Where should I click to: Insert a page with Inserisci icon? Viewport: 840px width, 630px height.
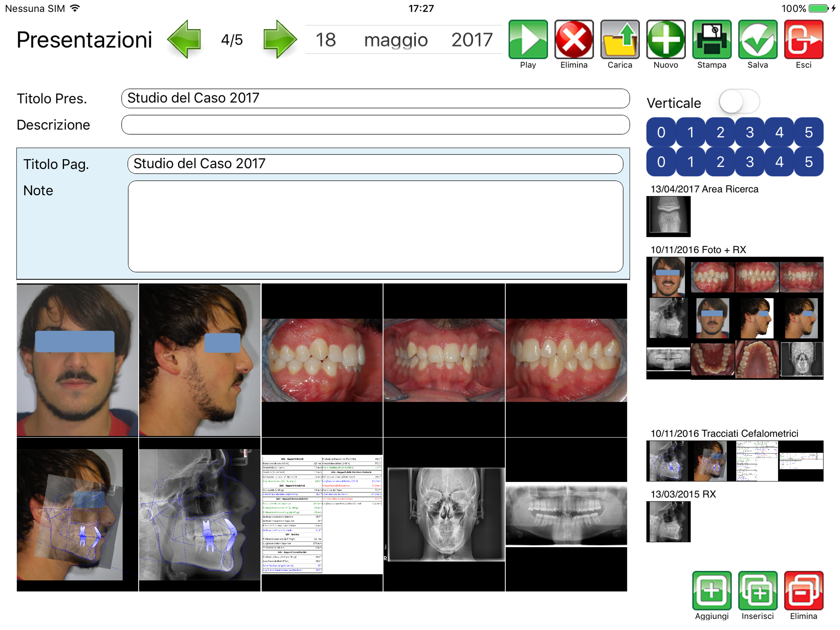click(x=757, y=590)
